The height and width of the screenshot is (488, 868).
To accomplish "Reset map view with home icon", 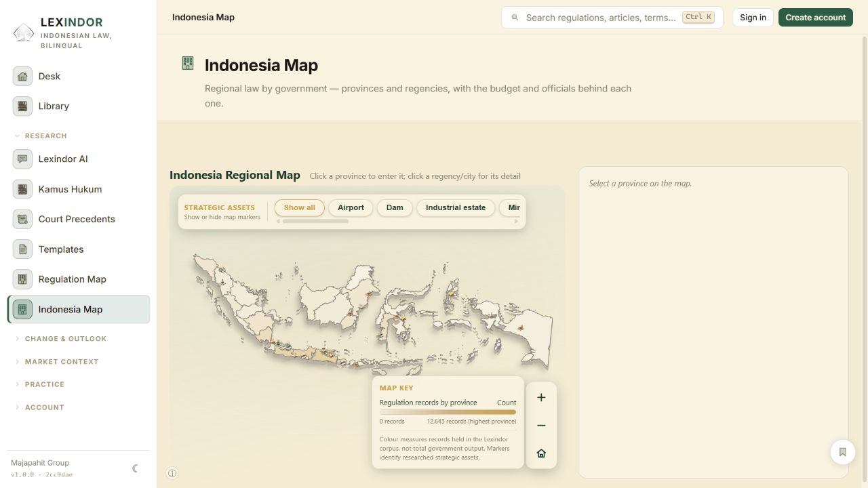I will 541,453.
